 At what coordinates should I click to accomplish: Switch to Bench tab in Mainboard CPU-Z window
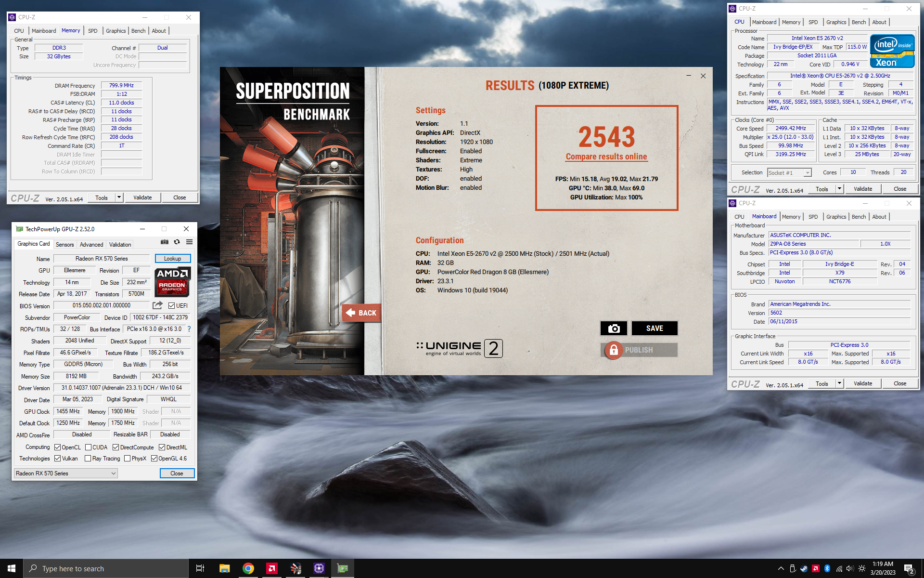tap(859, 217)
